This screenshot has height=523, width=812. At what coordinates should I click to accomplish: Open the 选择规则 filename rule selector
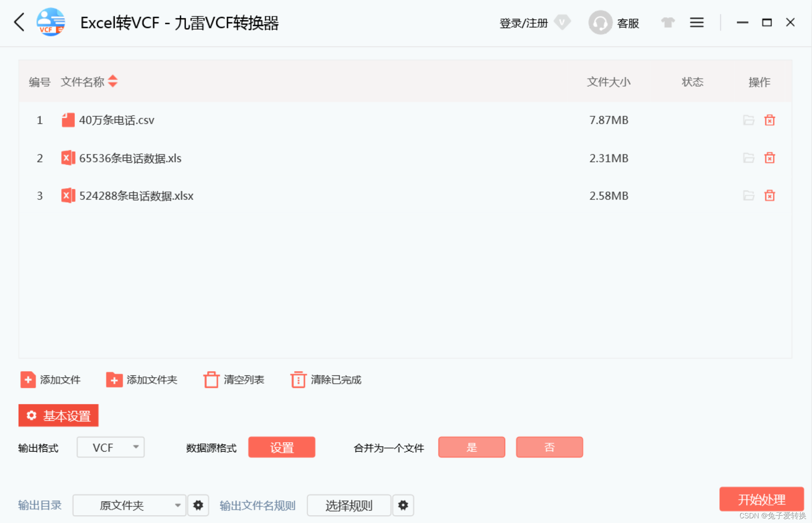(349, 505)
